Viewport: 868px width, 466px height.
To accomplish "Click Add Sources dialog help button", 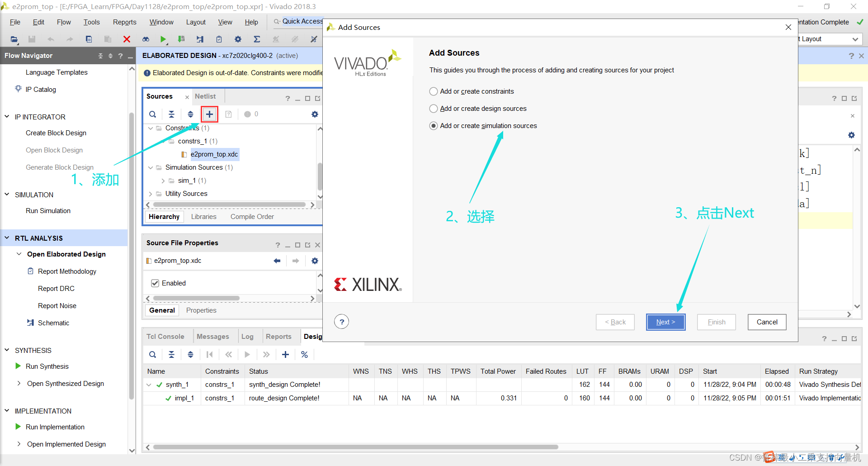I will click(342, 322).
